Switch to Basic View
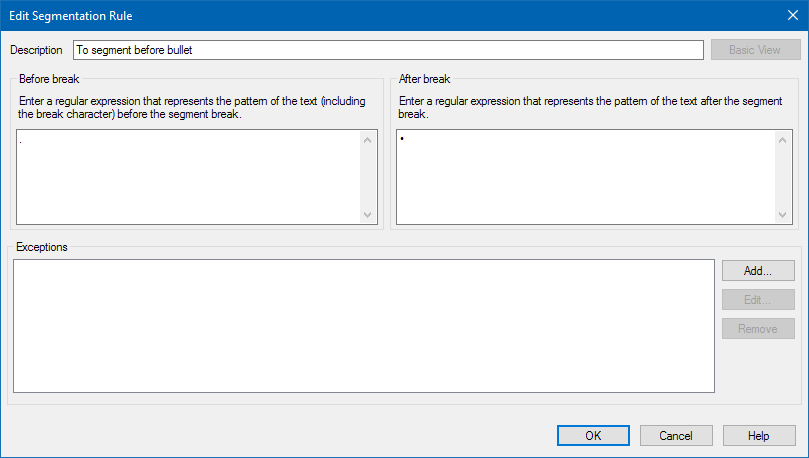Screen dimensions: 809x458 pos(755,50)
